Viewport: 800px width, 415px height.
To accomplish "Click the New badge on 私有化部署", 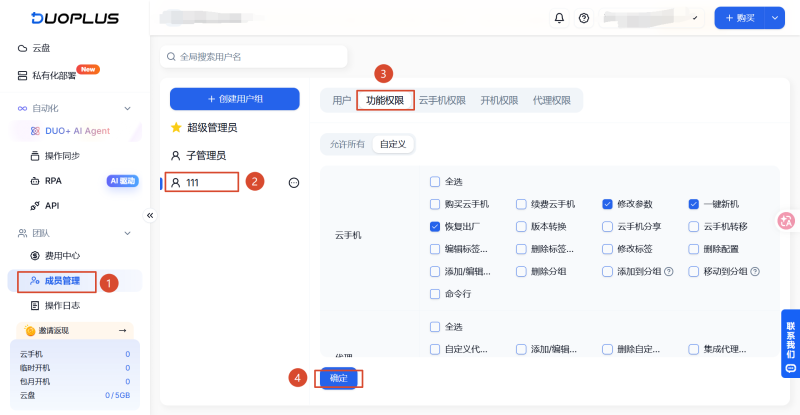I will point(88,69).
